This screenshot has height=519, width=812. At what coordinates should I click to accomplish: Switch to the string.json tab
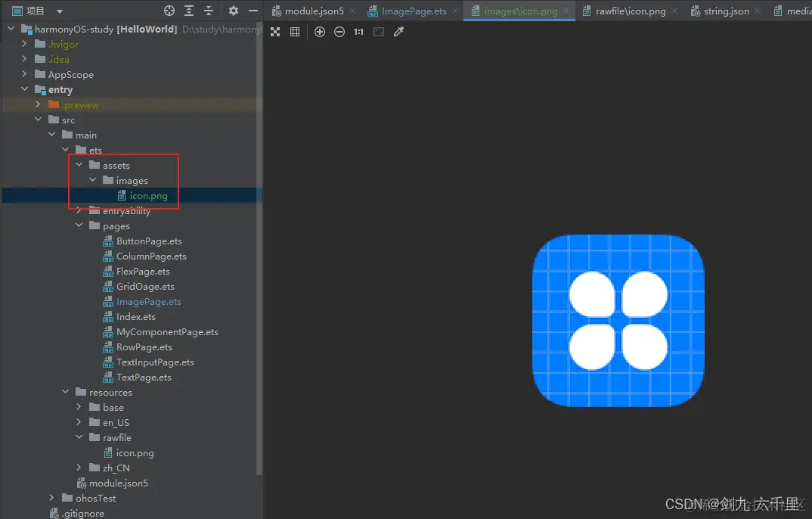point(721,11)
